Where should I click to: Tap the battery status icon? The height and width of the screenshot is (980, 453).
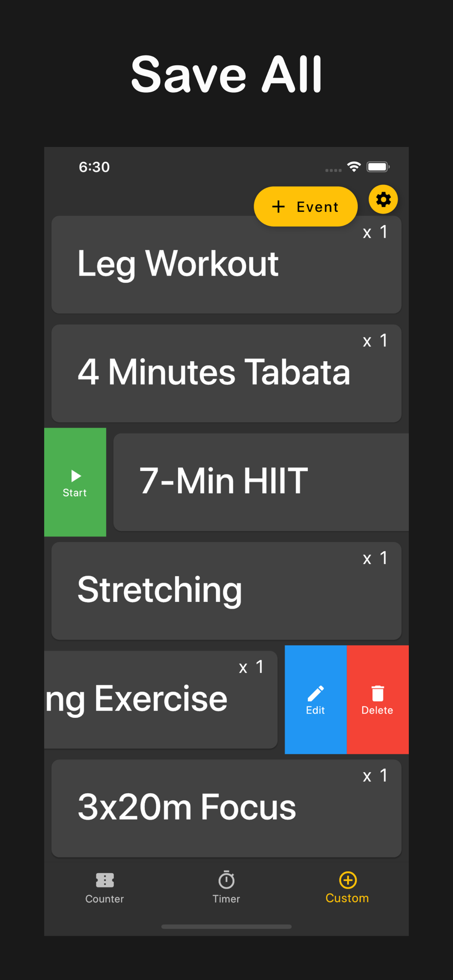378,167
